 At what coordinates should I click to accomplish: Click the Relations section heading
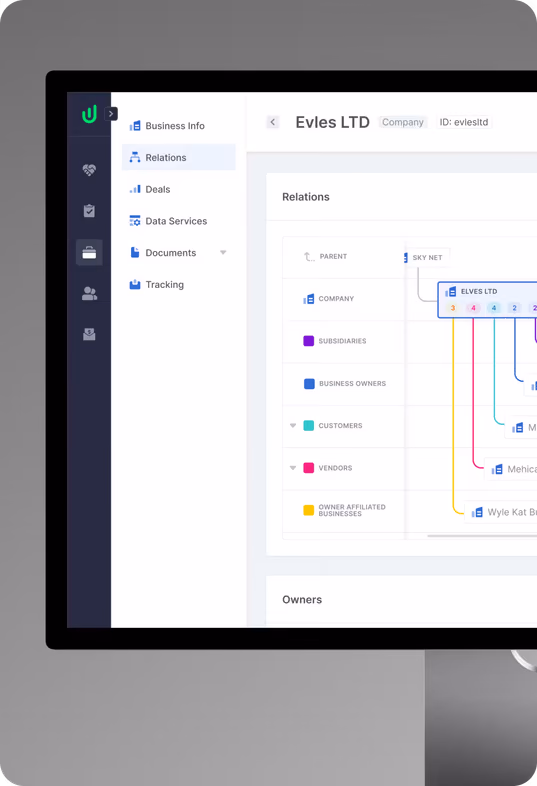pyautogui.click(x=306, y=197)
